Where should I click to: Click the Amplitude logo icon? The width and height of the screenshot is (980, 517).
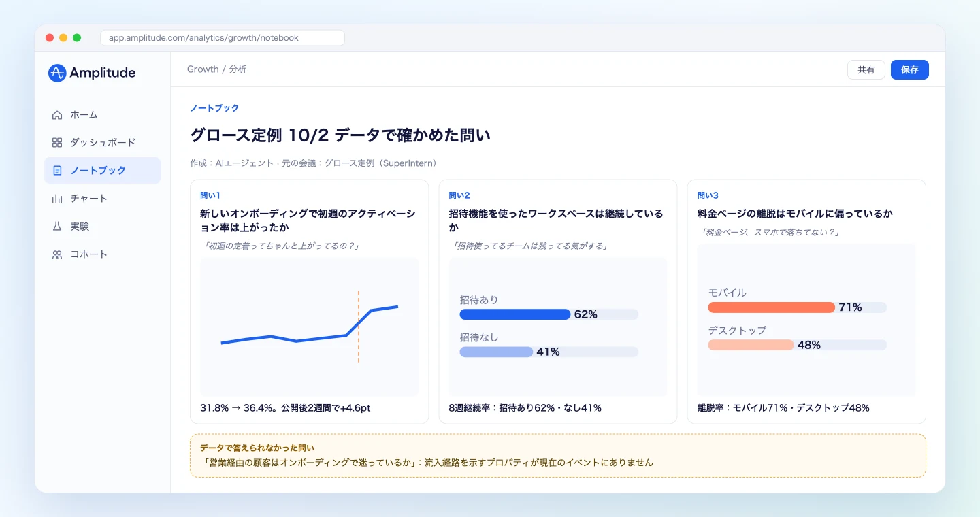(57, 73)
